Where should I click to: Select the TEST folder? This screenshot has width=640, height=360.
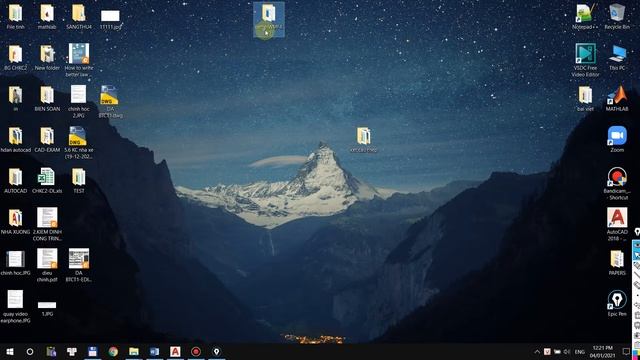click(78, 180)
